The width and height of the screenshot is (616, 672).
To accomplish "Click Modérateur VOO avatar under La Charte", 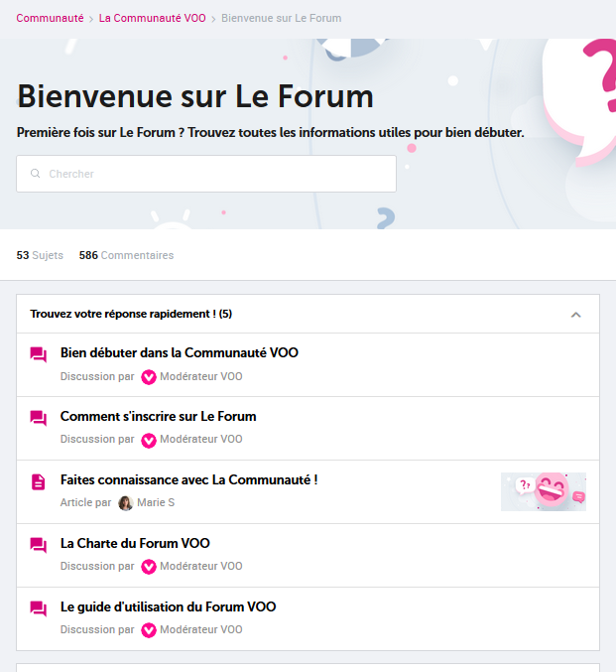I will (149, 567).
